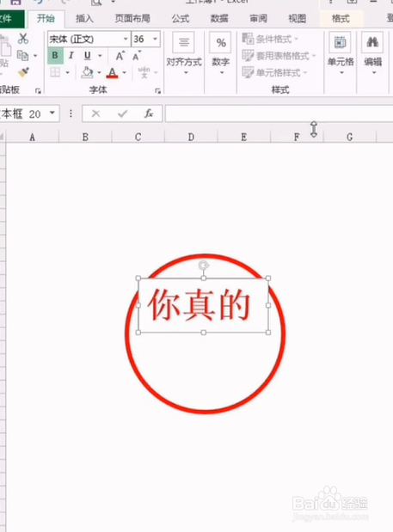Open the font name dropdown 宋体 (正文)
393x532 pixels.
(126, 39)
